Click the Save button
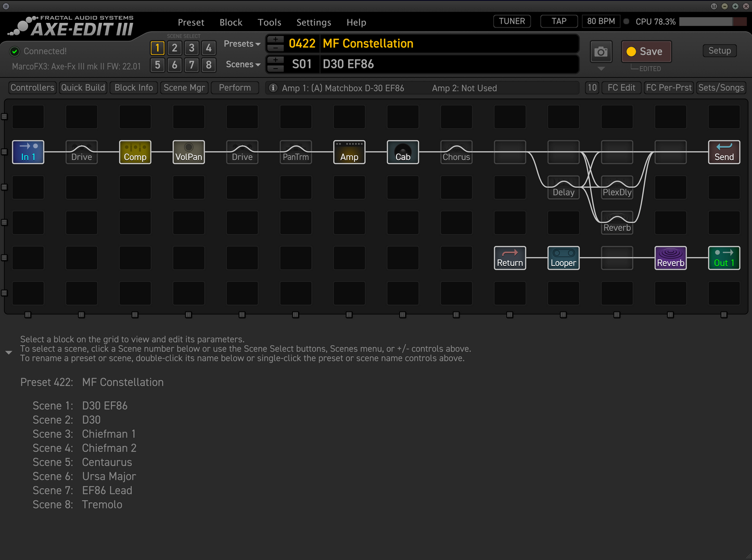The image size is (752, 560). click(646, 51)
